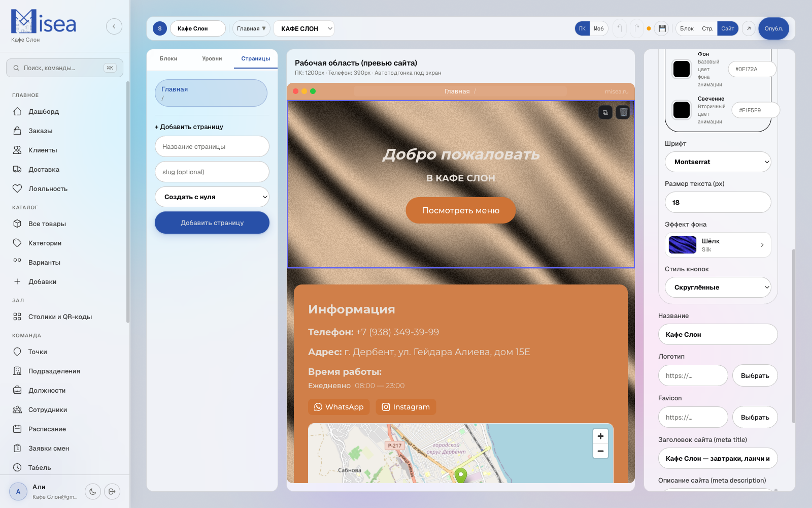Click the logout icon next to the user name

tap(112, 491)
